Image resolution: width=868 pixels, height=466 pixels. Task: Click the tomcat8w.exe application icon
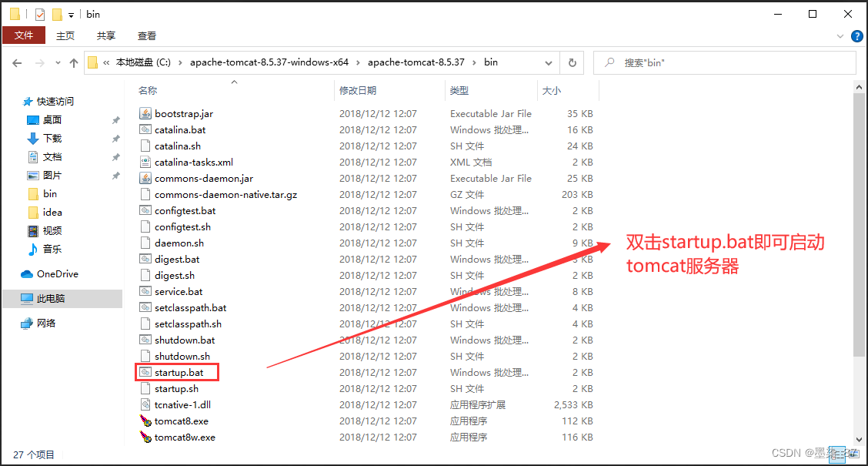click(x=145, y=438)
